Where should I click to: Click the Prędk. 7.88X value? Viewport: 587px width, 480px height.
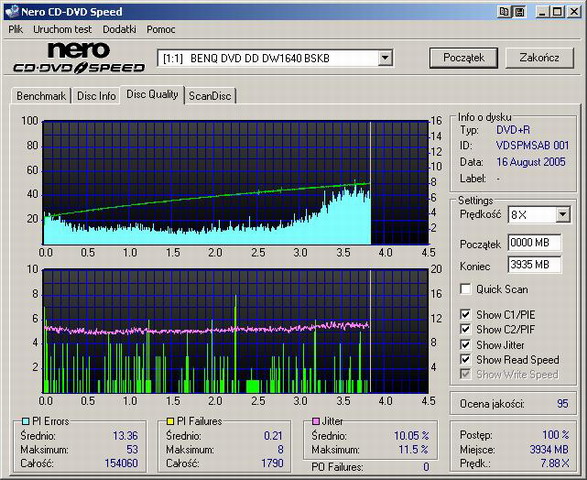coord(554,463)
